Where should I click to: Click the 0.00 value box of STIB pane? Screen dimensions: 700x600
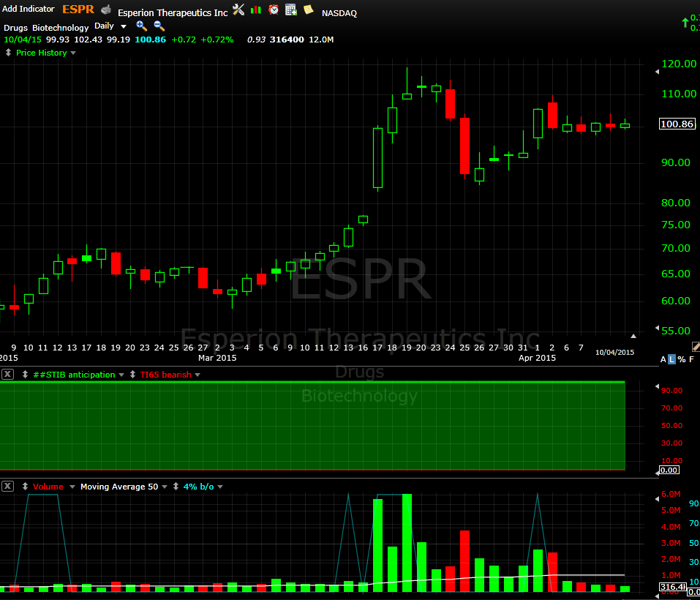(669, 470)
